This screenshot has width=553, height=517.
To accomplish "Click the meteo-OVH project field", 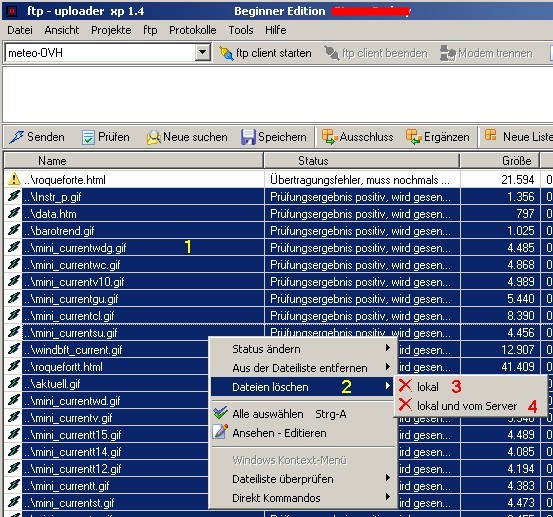I will (100, 53).
